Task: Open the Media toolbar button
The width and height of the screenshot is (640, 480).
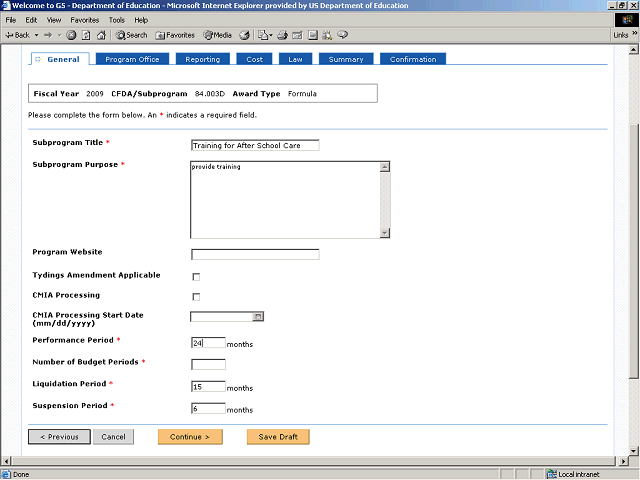Action: [218, 35]
